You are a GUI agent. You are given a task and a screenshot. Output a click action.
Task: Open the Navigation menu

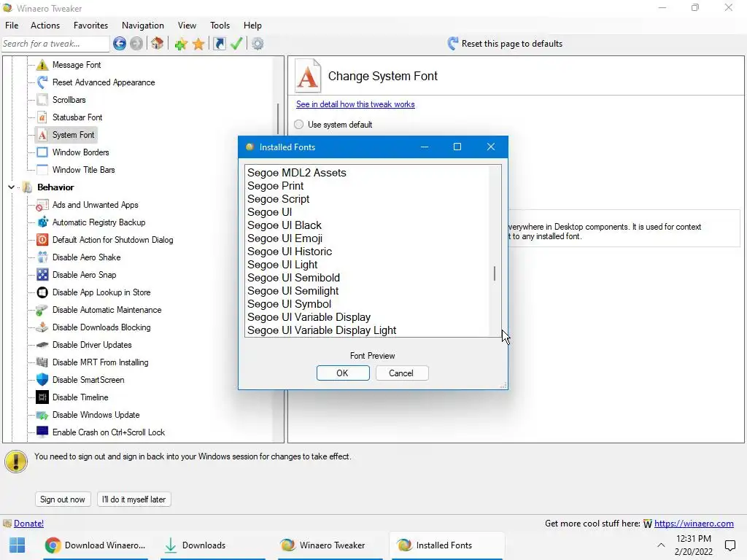click(142, 26)
